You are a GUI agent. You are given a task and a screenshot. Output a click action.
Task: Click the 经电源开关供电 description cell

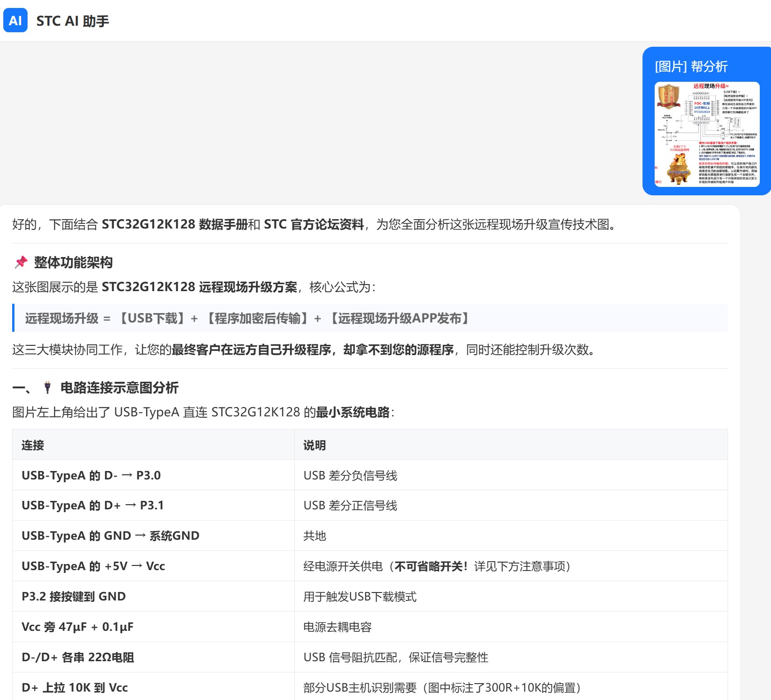click(x=511, y=566)
